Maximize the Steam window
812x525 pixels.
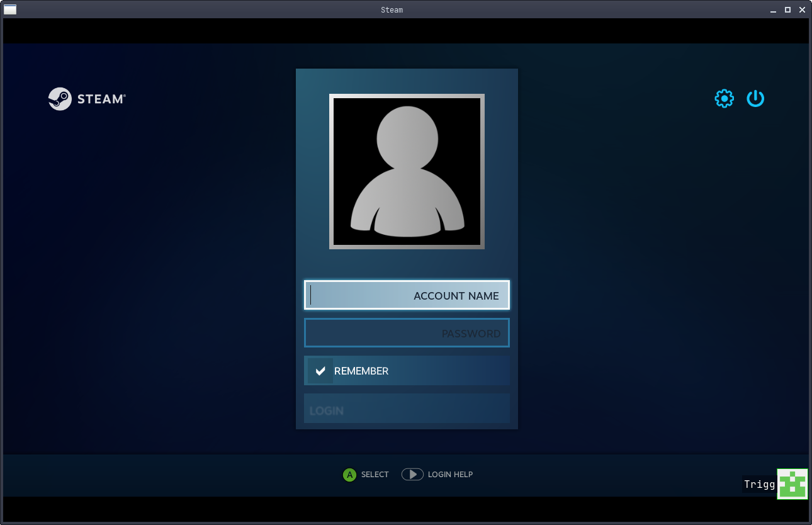click(x=787, y=9)
